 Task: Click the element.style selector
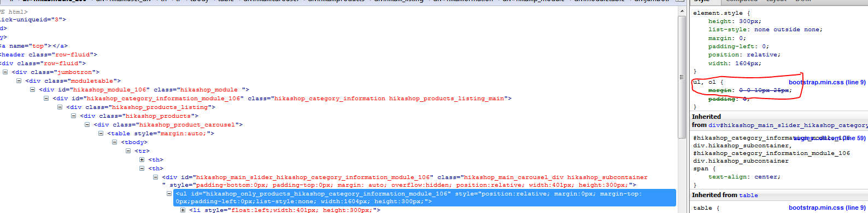click(718, 13)
